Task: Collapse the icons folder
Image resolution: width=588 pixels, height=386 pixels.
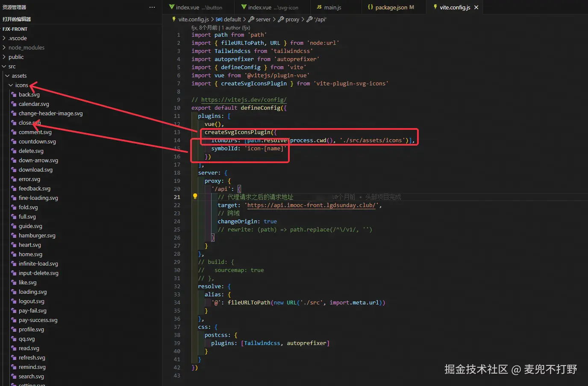Action: [11, 85]
